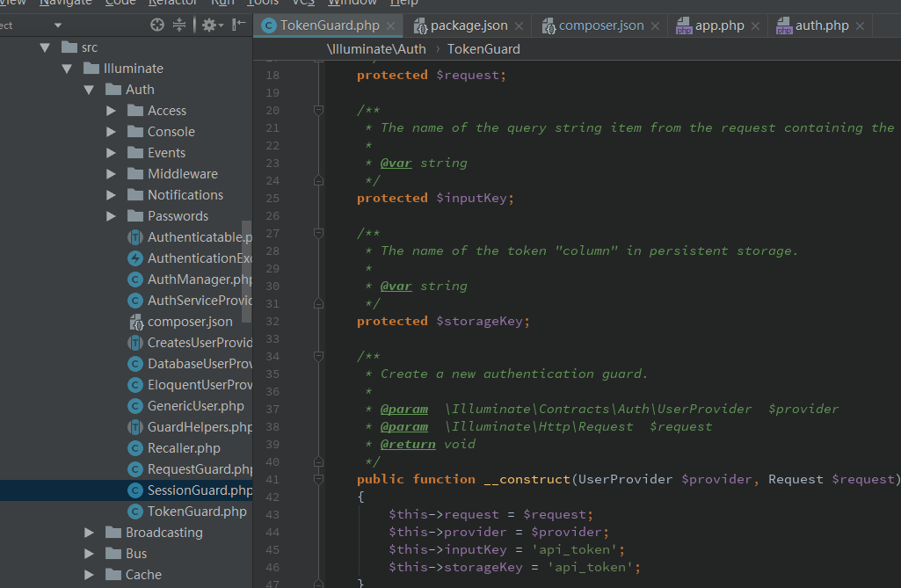The width and height of the screenshot is (901, 588).
Task: Click the __construct function name
Action: [527, 479]
